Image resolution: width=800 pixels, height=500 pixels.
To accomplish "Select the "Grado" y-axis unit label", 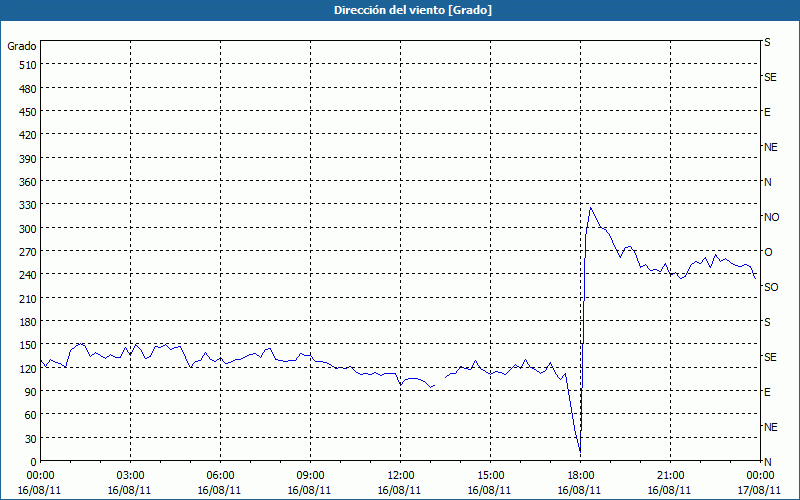I will (x=22, y=46).
